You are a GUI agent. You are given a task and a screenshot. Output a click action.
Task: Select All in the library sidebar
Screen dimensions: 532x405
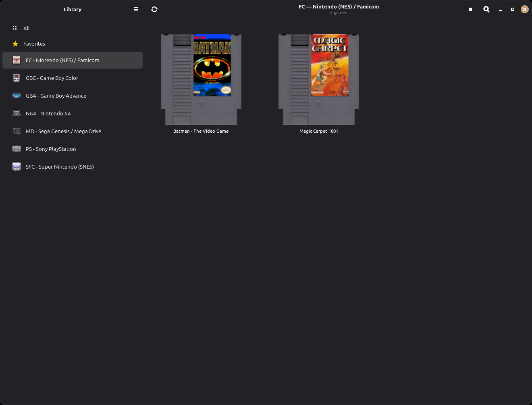(x=73, y=28)
